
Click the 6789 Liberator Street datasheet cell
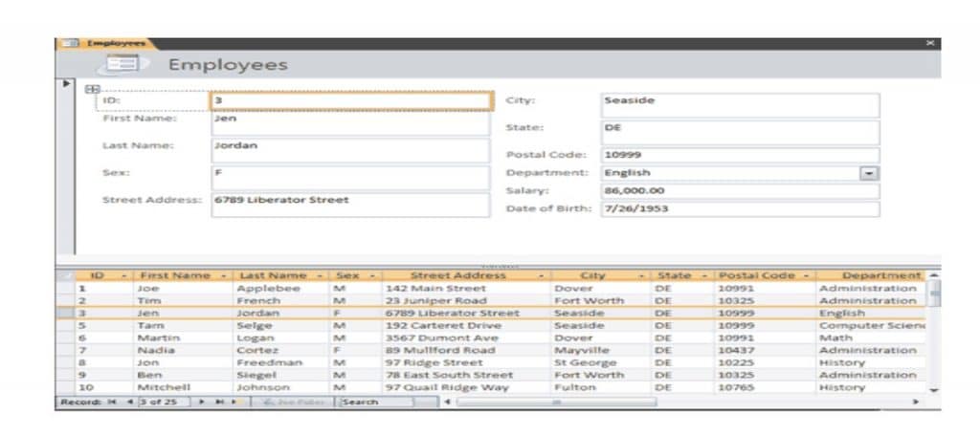pos(466,314)
